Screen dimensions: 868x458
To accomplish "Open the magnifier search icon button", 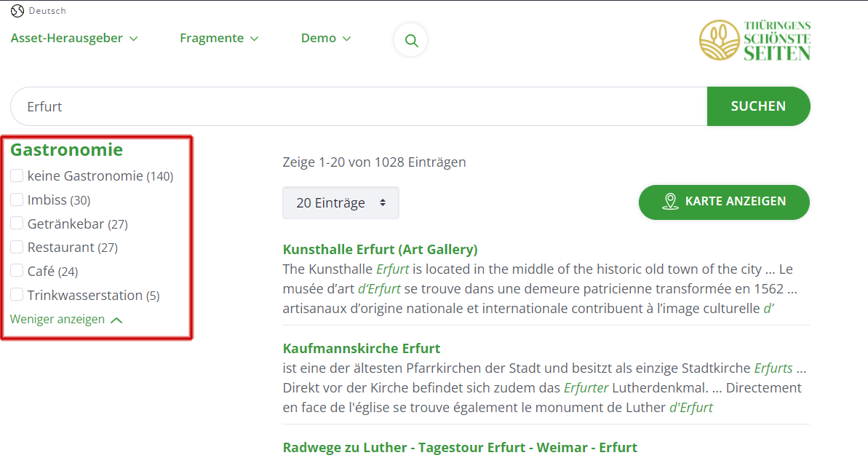I will point(411,40).
